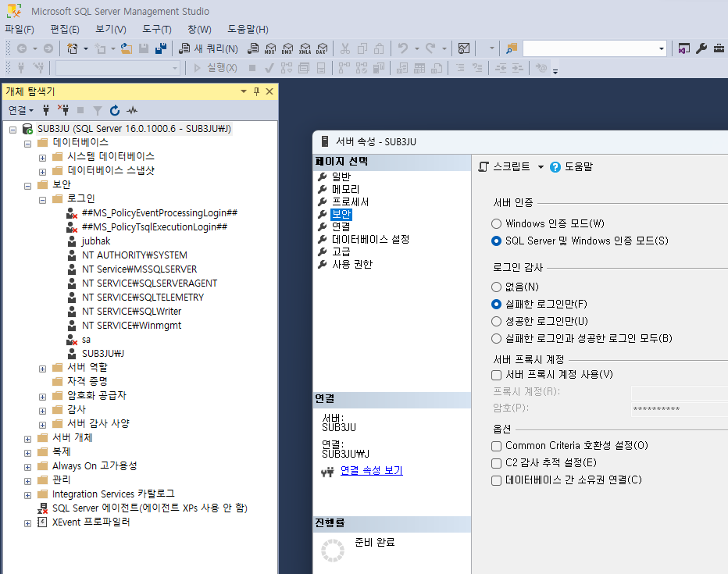Click Object Explorer activity monitor icon
This screenshot has height=574, width=728.
click(x=132, y=110)
